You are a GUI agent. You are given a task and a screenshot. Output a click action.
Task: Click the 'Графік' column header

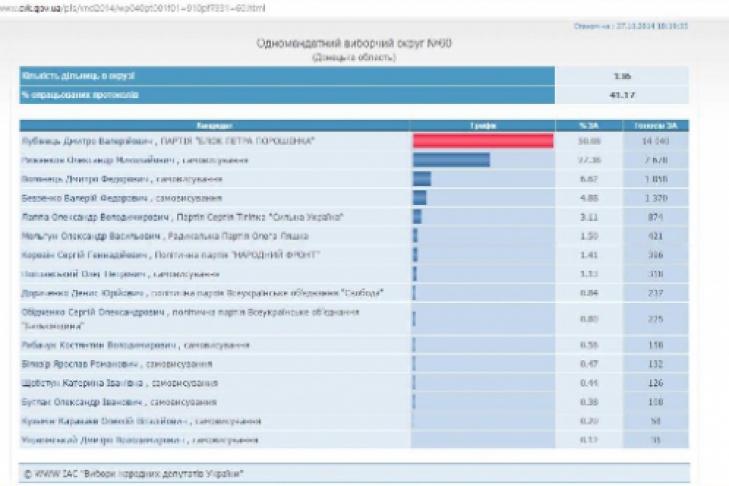pyautogui.click(x=483, y=125)
